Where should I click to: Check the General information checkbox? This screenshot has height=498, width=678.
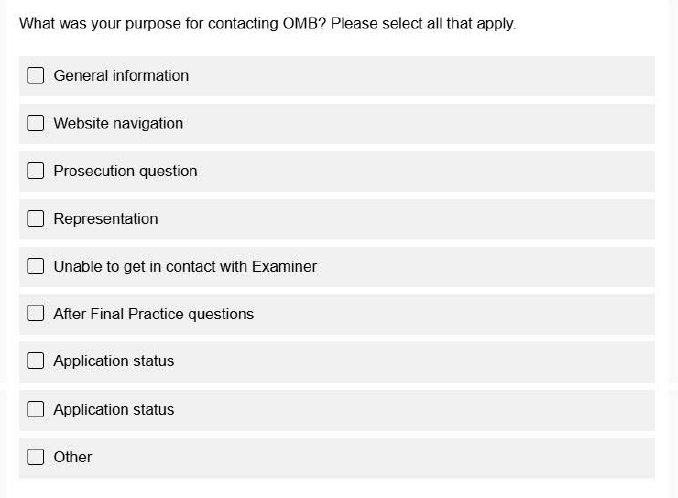(x=36, y=76)
